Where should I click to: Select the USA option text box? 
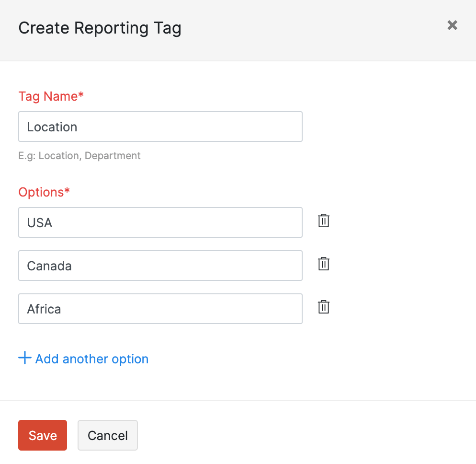[160, 222]
